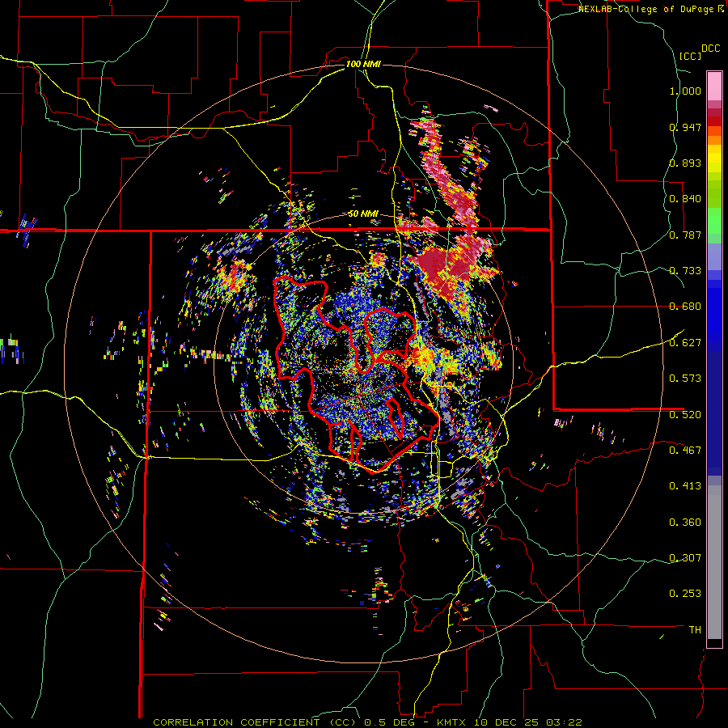Click the 0.893 legend value

(x=685, y=163)
